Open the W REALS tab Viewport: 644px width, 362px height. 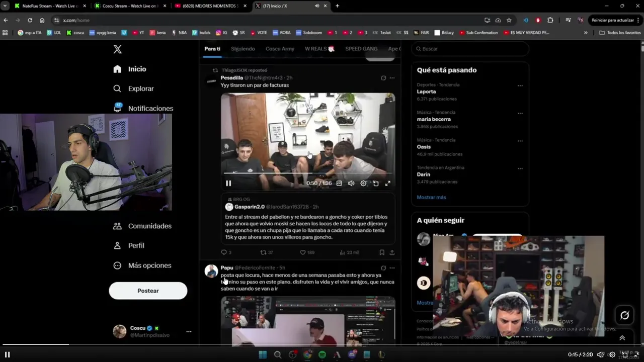click(319, 49)
